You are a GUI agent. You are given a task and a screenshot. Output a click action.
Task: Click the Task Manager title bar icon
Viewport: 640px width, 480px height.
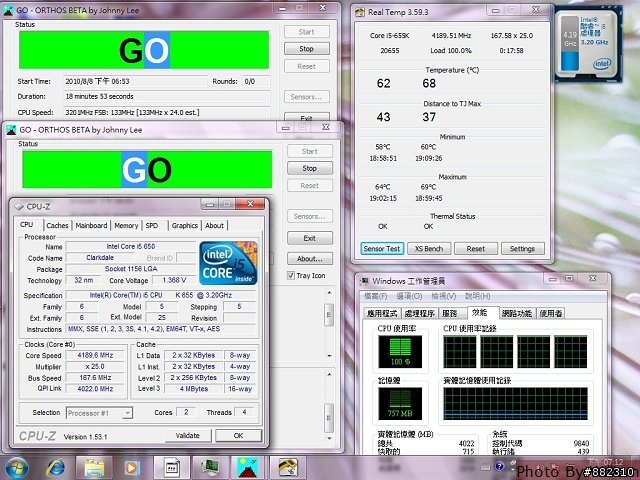364,281
